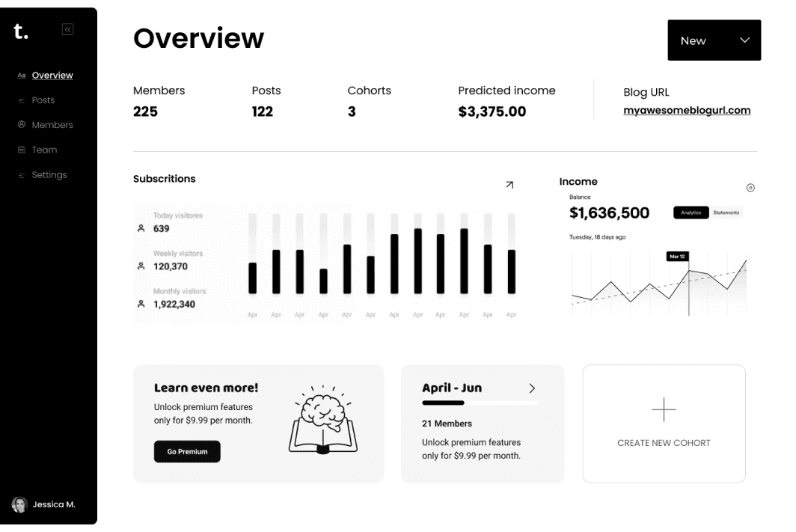Open the New dropdown button
The width and height of the screenshot is (796, 532).
[x=714, y=40]
